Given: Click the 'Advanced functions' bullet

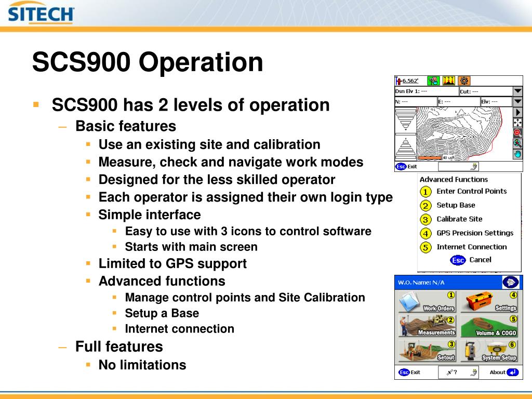Looking at the screenshot, I should pyautogui.click(x=162, y=281).
